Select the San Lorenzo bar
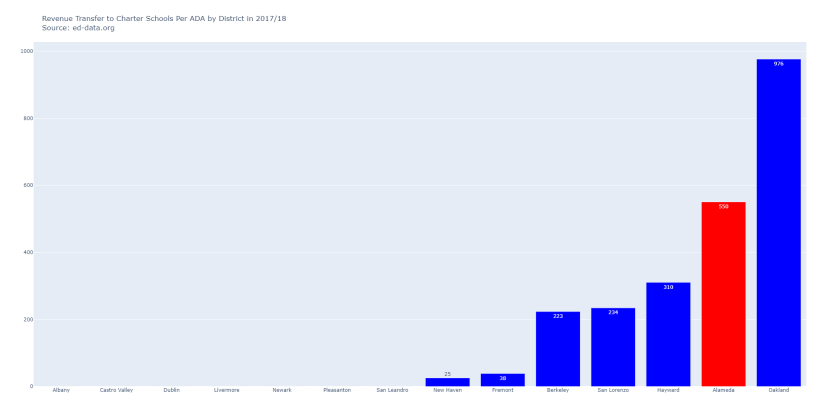This screenshot has width=840, height=420. pyautogui.click(x=613, y=348)
